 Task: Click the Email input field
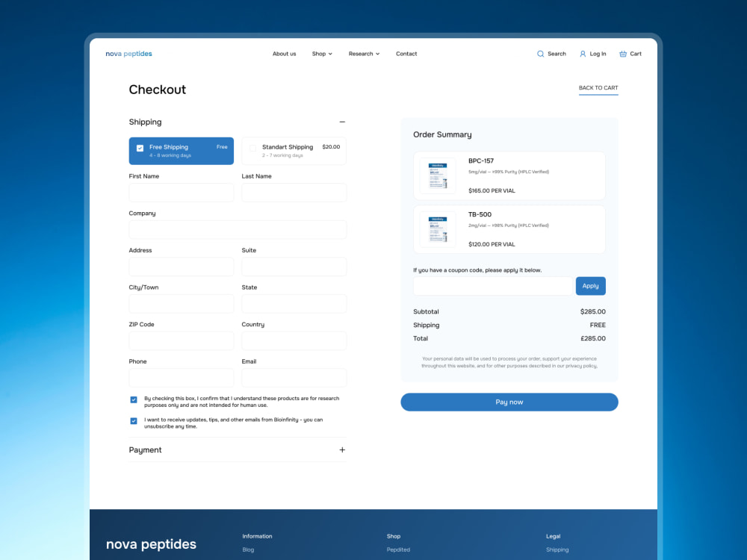click(294, 378)
